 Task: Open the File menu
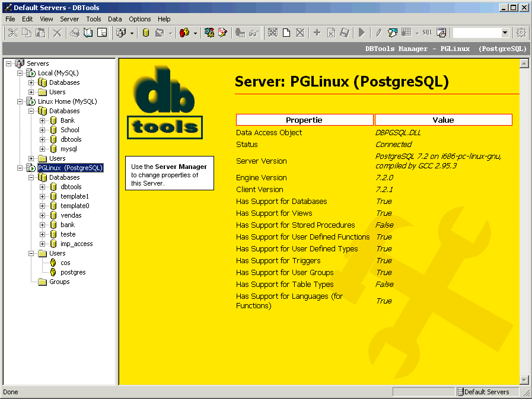[x=10, y=19]
